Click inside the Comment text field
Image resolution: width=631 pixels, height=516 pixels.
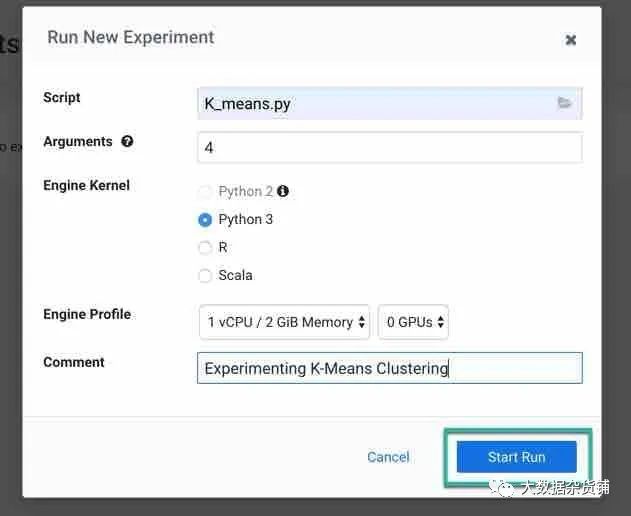pyautogui.click(x=390, y=368)
